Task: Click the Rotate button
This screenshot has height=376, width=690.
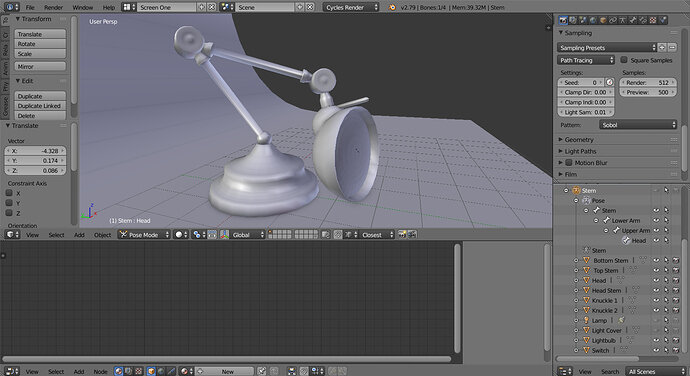Action: pyautogui.click(x=40, y=44)
